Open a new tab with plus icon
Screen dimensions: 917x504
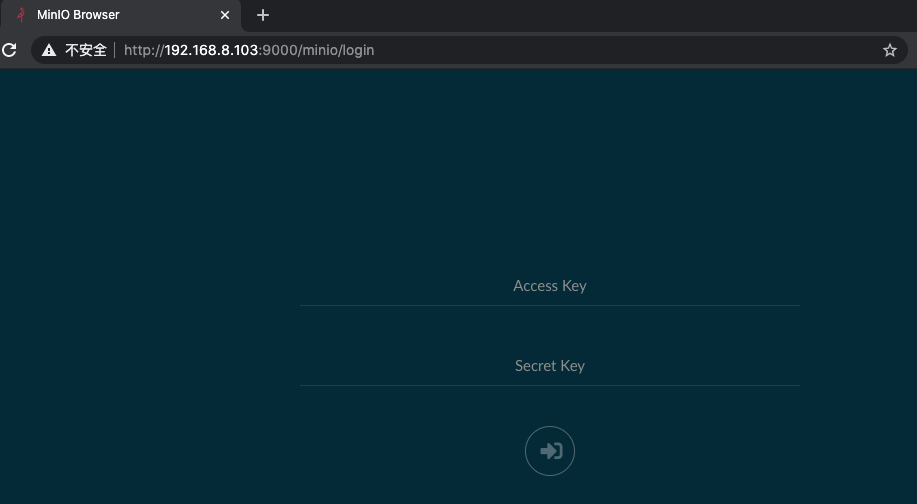[263, 15]
